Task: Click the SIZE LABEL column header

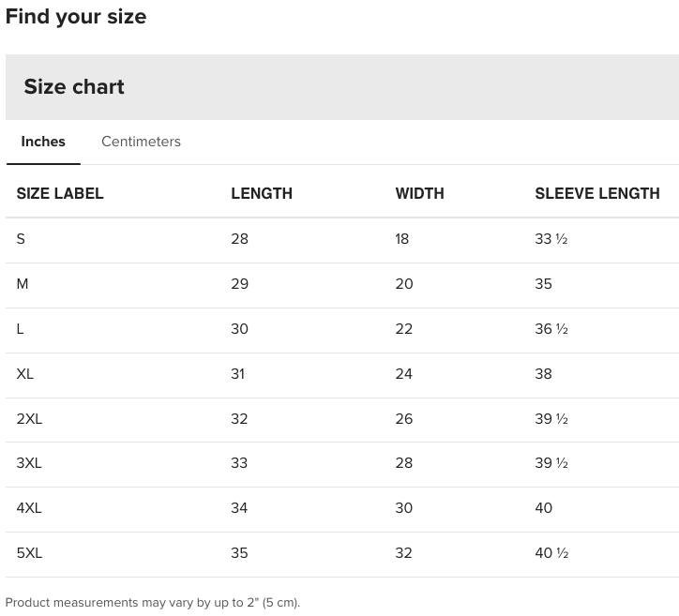Action: coord(60,193)
